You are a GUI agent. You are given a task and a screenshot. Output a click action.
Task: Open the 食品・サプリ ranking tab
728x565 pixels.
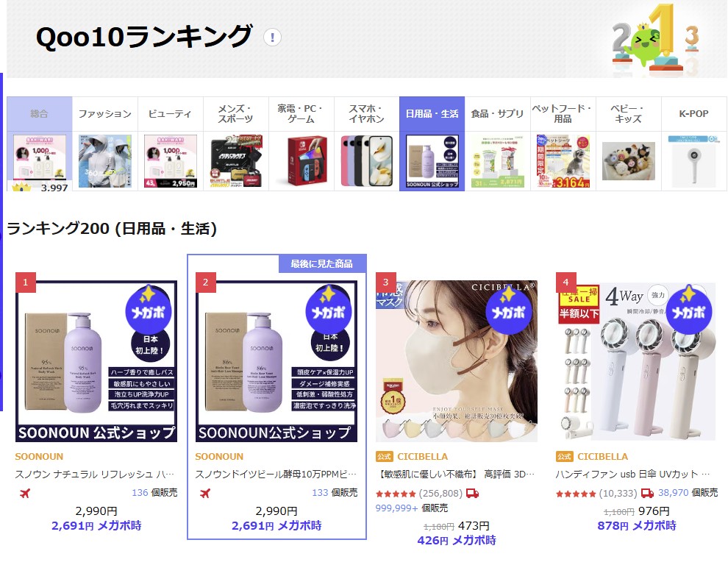click(x=497, y=114)
